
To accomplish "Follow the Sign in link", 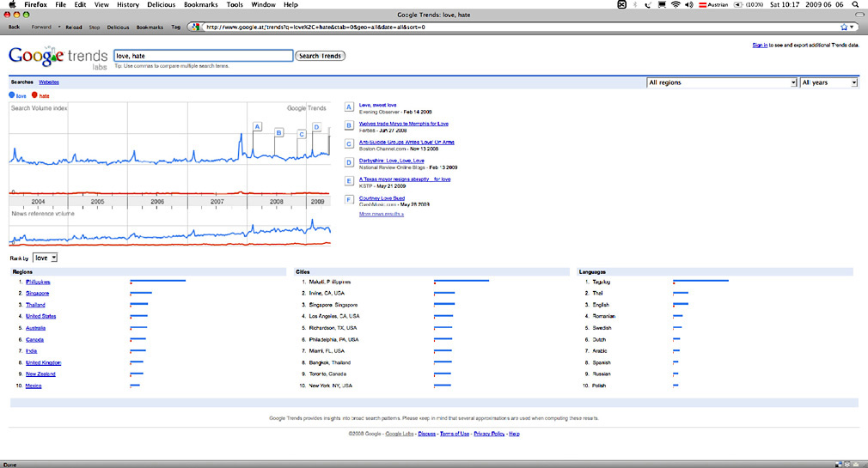I will point(760,44).
